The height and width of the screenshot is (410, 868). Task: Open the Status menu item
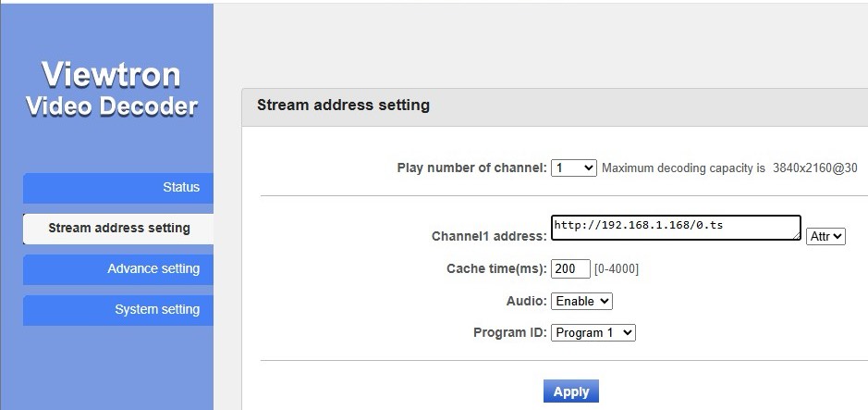click(118, 187)
